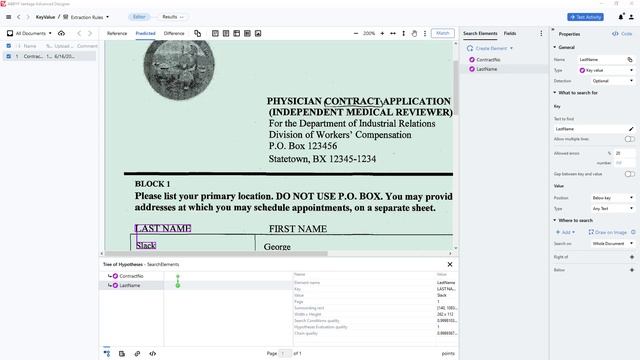
Task: Click Draw on Image button
Action: [x=607, y=232]
